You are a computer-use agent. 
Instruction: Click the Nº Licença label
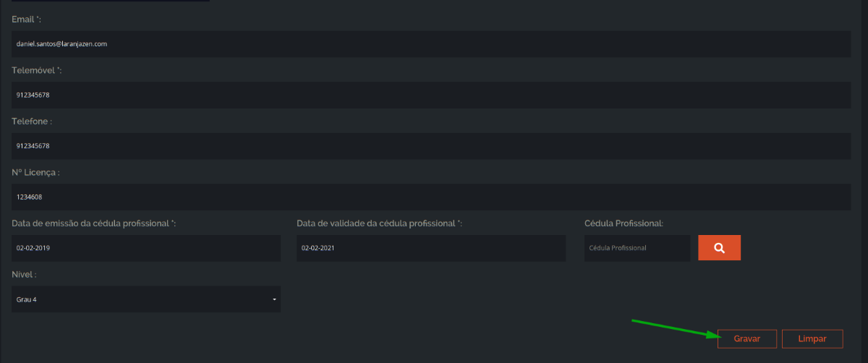[x=35, y=172]
